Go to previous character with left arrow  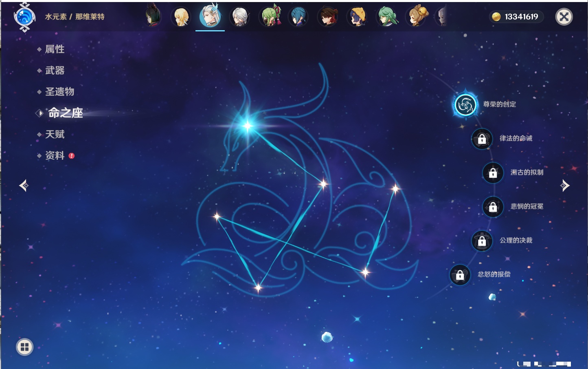[24, 186]
